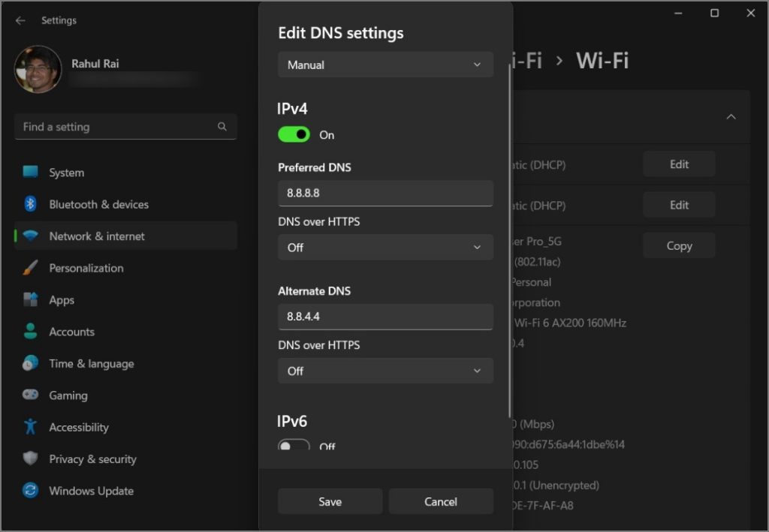Viewport: 769px width, 532px height.
Task: Open Apps section
Action: (x=125, y=300)
